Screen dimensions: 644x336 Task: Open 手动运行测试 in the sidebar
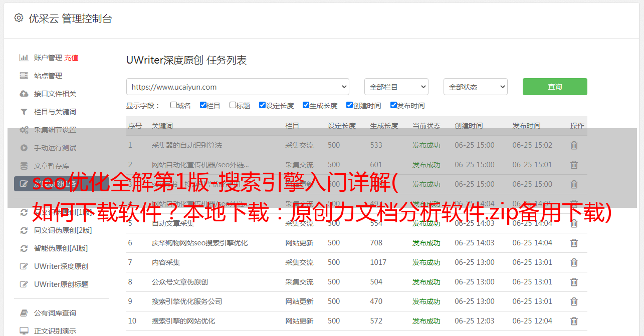[x=55, y=148]
